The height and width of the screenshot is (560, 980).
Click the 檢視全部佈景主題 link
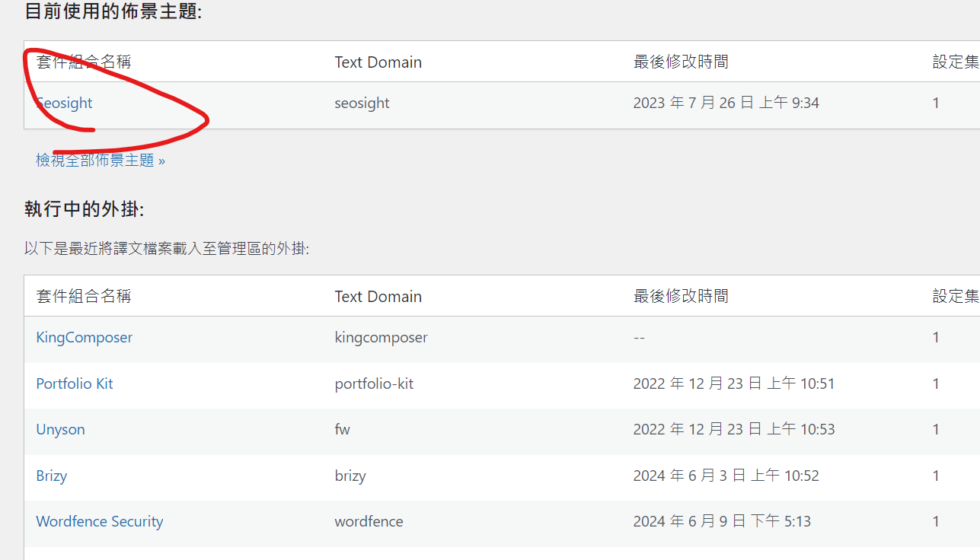[x=101, y=161]
